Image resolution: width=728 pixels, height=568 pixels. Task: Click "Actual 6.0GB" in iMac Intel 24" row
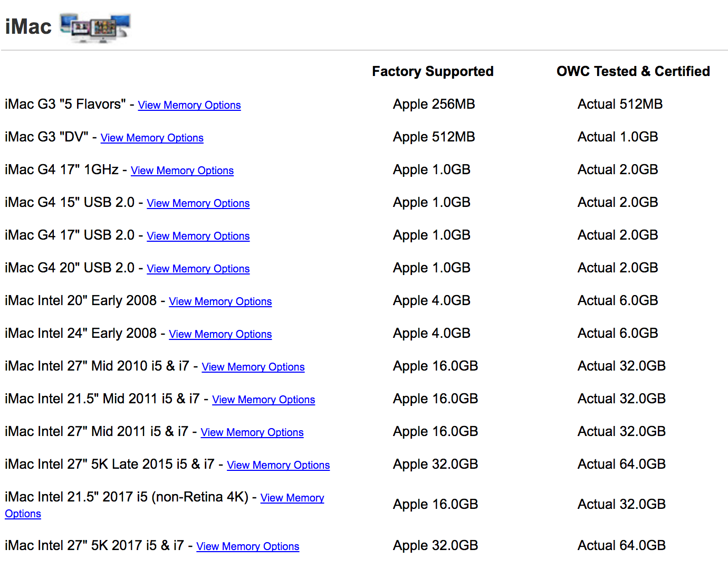618,334
